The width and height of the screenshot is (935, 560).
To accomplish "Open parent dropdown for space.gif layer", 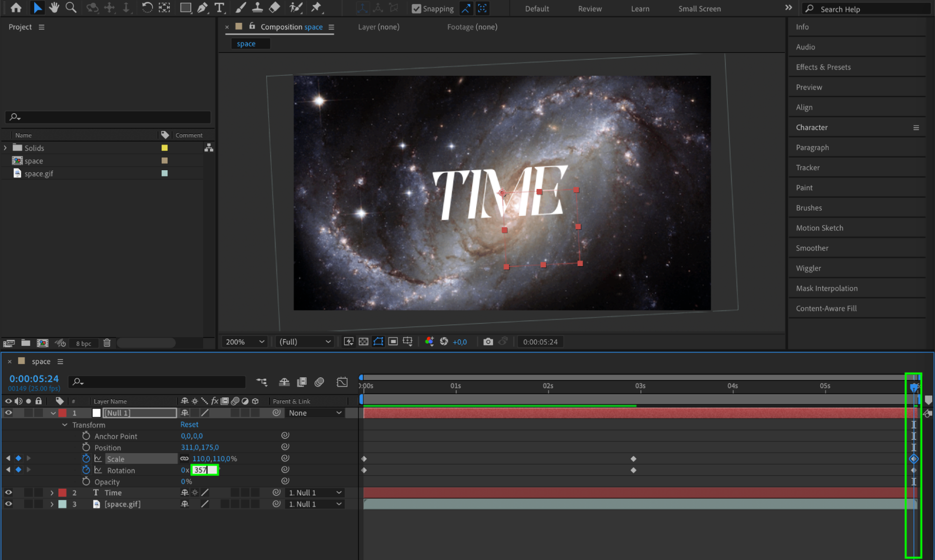I will (x=315, y=504).
